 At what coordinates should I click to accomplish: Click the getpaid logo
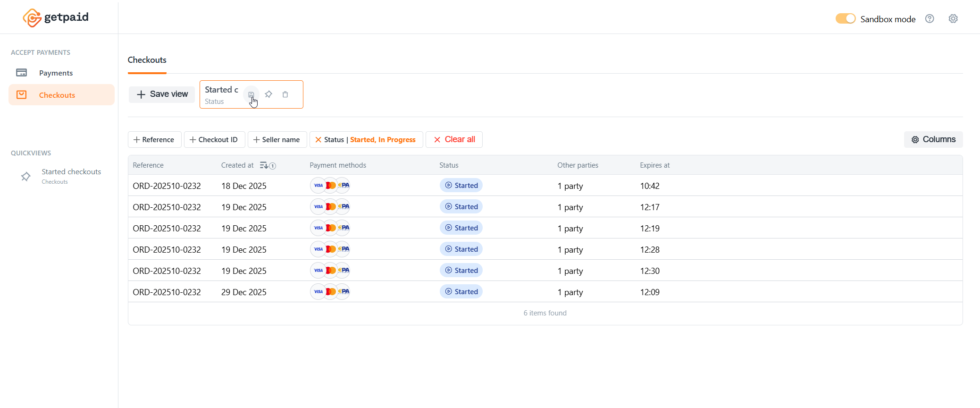[x=56, y=17]
